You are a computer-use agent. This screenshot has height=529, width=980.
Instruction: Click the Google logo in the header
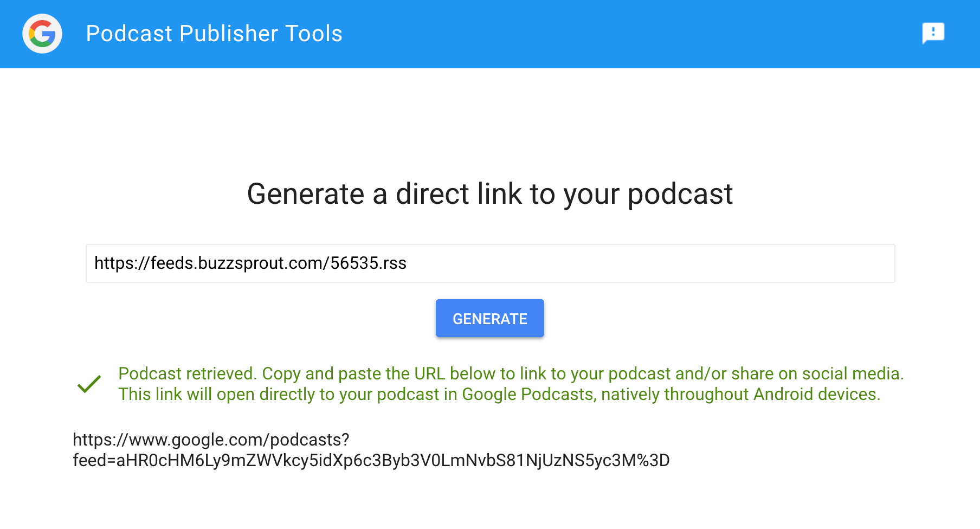click(x=42, y=34)
